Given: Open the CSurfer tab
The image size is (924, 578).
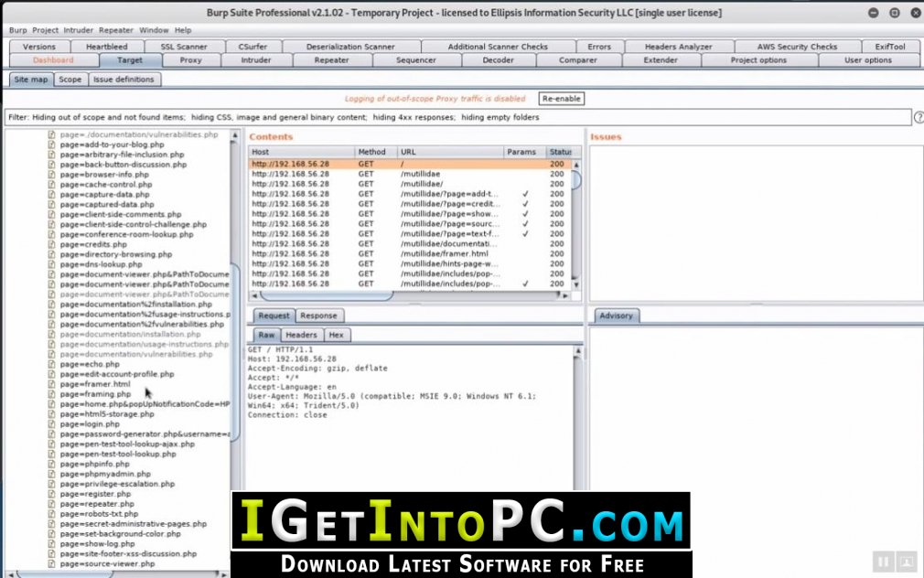Looking at the screenshot, I should pos(252,47).
